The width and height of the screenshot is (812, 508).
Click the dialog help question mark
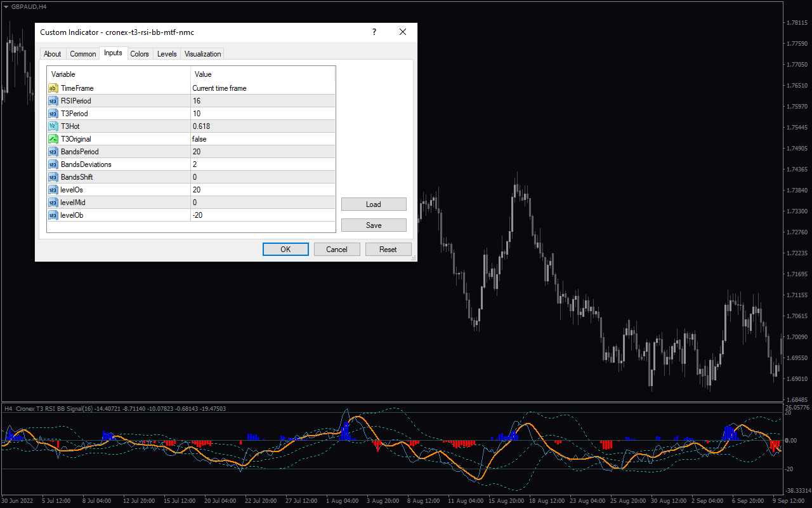[x=374, y=32]
